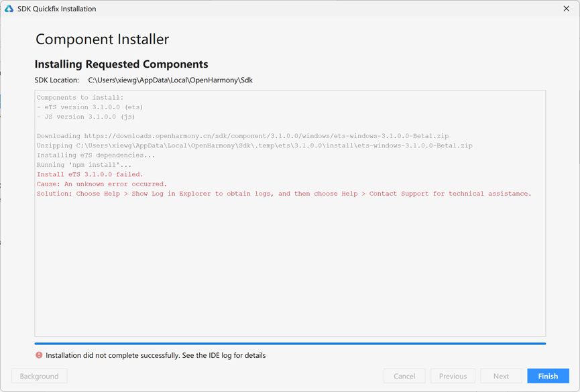Click the 'SDK Quickfix Installation' window title

click(56, 9)
